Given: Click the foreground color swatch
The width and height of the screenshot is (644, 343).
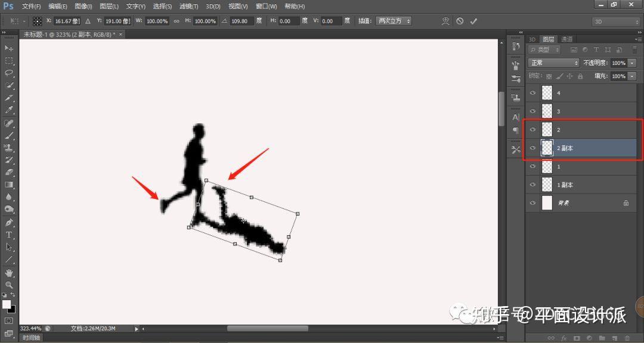Looking at the screenshot, I should 6,304.
